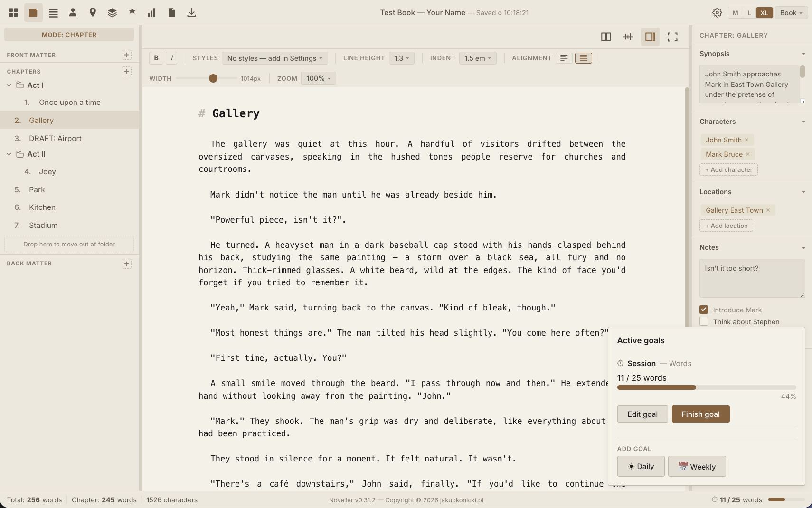Toggle the right sidebar panel icon
812x508 pixels.
(650, 37)
